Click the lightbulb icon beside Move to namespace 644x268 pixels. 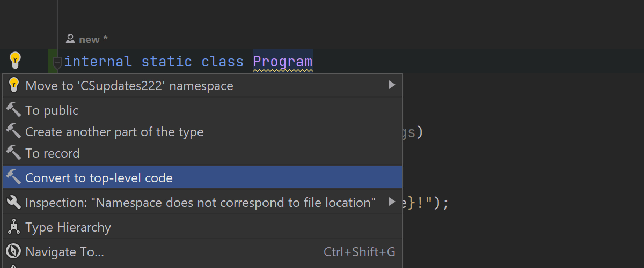coord(14,85)
